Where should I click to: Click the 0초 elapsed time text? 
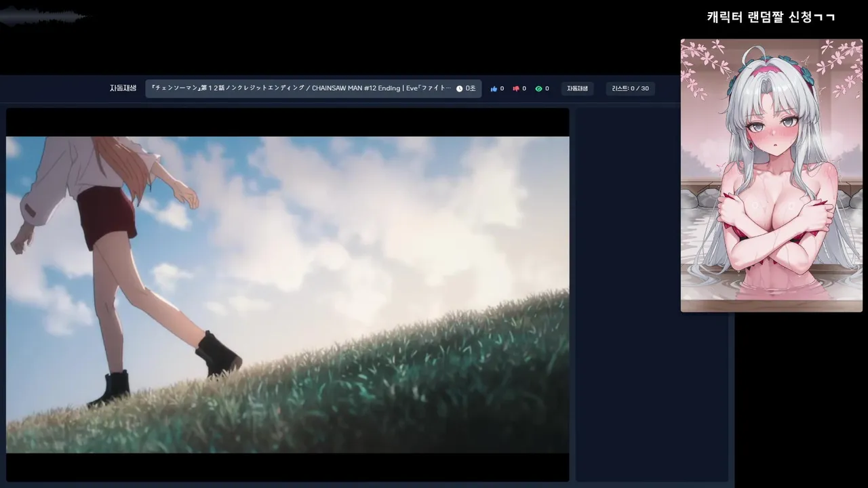471,89
